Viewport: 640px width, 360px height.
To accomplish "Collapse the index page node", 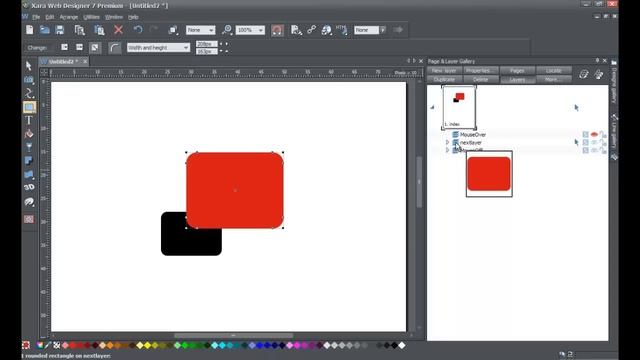I will point(432,107).
